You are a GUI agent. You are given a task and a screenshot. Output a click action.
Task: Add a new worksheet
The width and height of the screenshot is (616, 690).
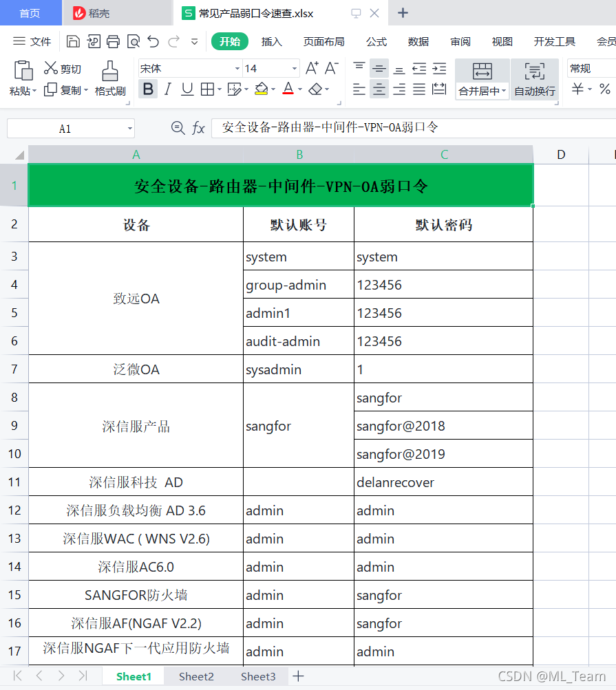(298, 676)
